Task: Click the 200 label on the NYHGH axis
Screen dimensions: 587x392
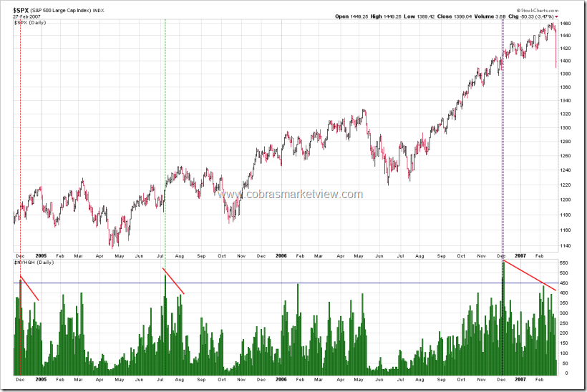Action: point(564,333)
